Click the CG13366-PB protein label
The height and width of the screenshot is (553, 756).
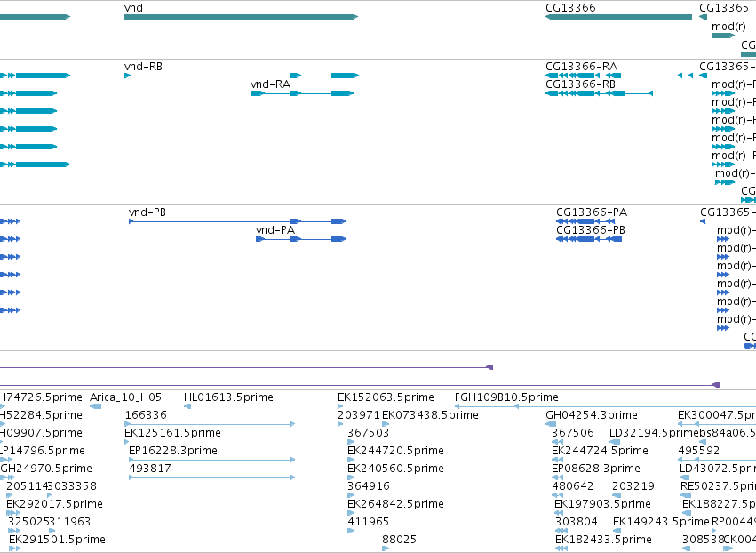click(591, 230)
